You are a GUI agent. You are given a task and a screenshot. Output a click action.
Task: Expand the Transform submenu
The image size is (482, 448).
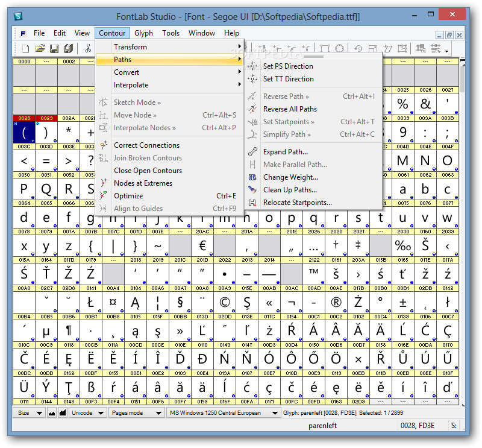coord(170,47)
